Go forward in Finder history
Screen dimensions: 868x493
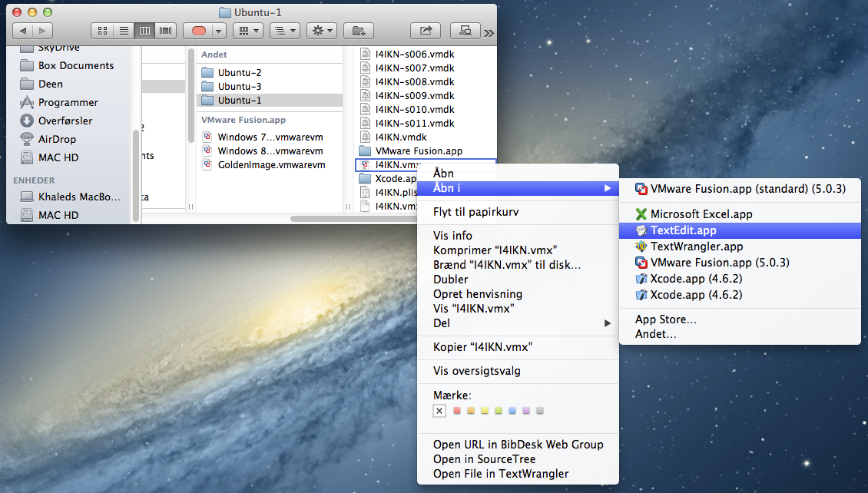tap(42, 31)
